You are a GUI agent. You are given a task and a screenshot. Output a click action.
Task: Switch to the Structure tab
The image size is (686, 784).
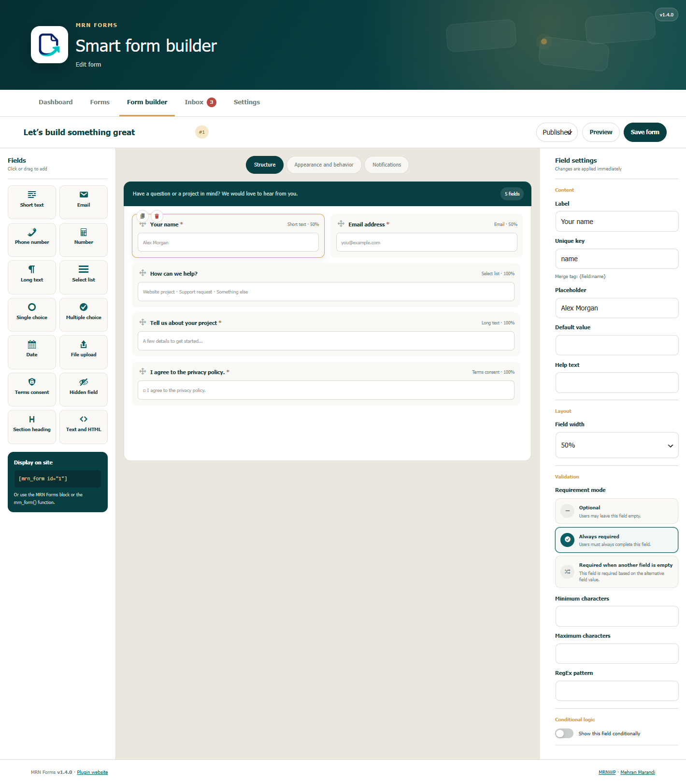265,165
